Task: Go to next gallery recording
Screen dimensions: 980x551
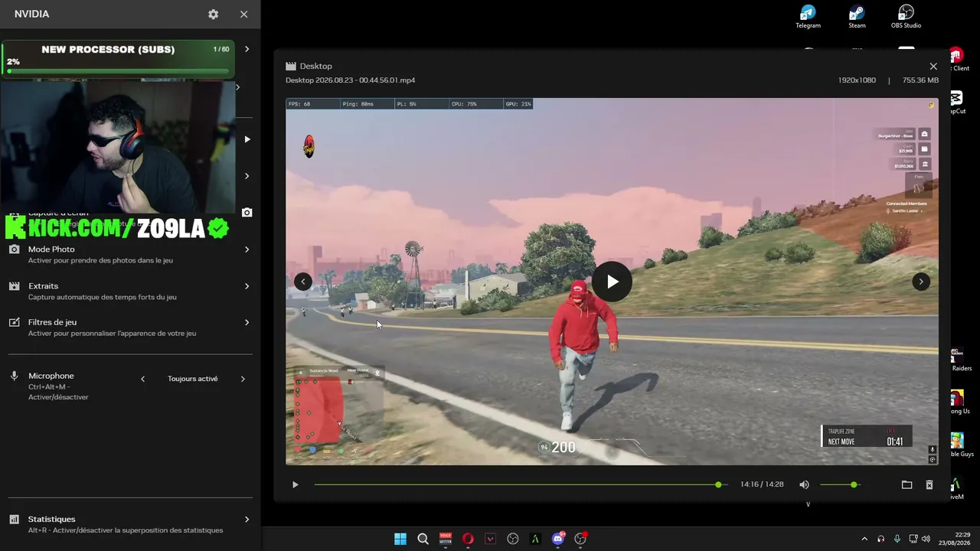Action: (921, 282)
